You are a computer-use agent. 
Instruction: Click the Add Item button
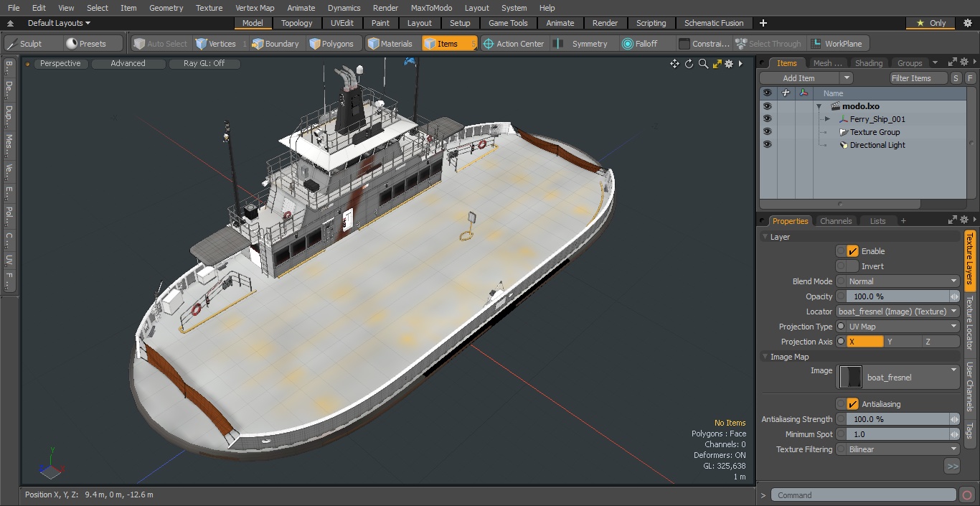(799, 78)
